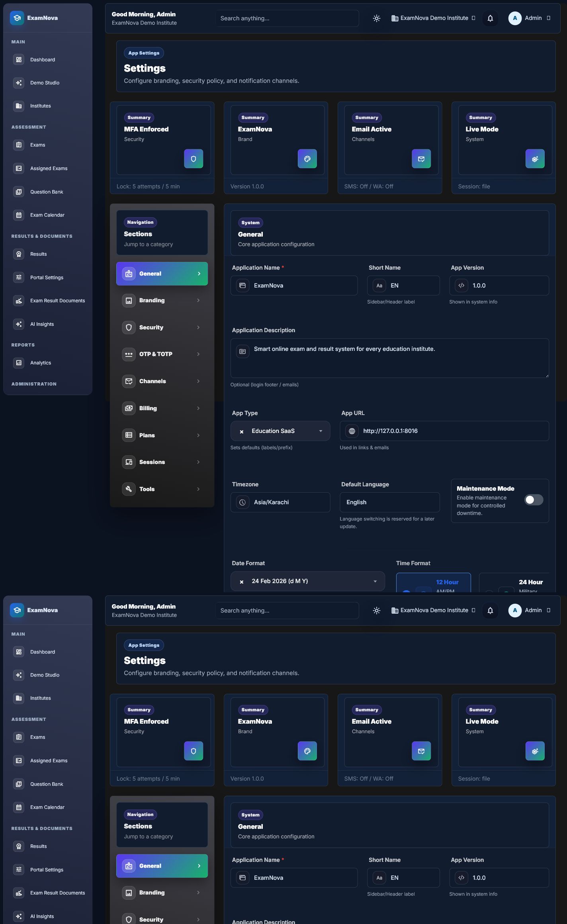The image size is (567, 924).
Task: Select the 24 Hour time format option
Action: click(514, 582)
